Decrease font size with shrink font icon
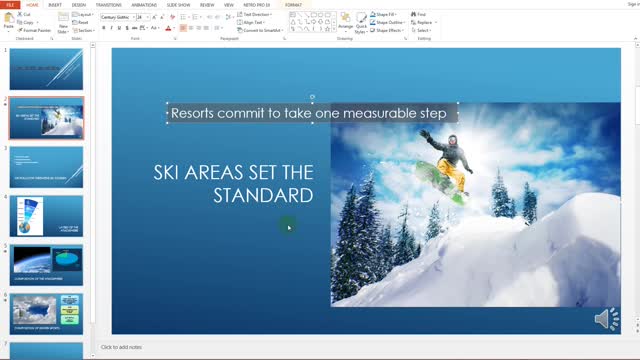This screenshot has height=360, width=640. pos(162,17)
